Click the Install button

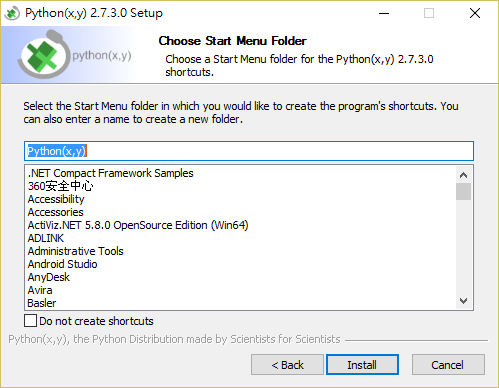tap(362, 365)
